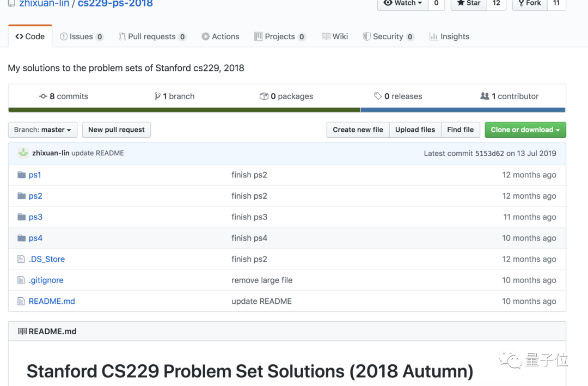
Task: Switch to the Issues tab
Action: click(81, 36)
